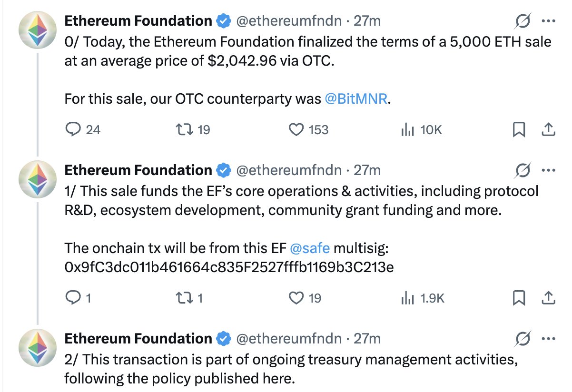Like the tweet with 19 likes

click(297, 298)
